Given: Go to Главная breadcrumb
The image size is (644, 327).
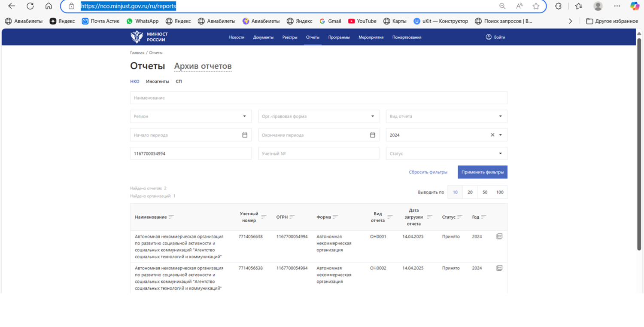Looking at the screenshot, I should coord(137,53).
